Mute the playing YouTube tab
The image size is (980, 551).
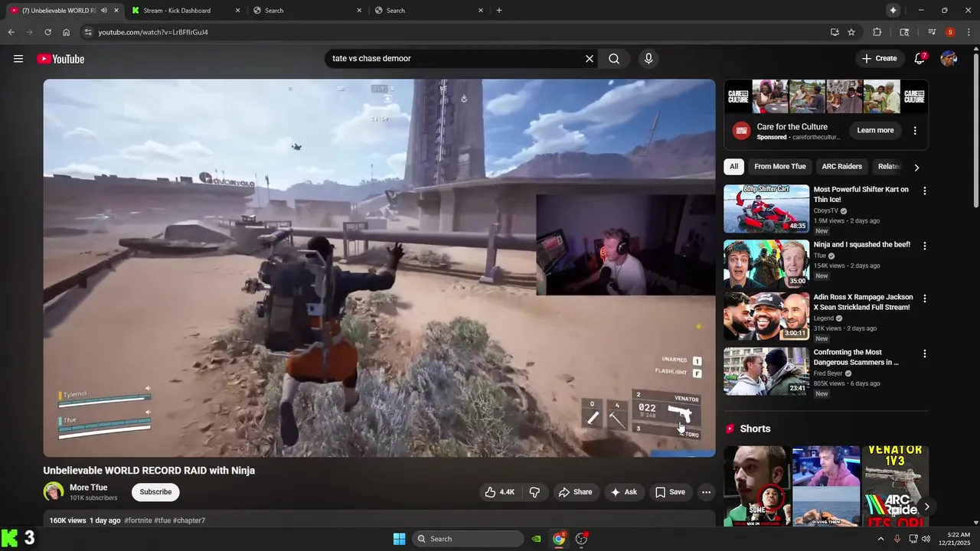click(104, 11)
